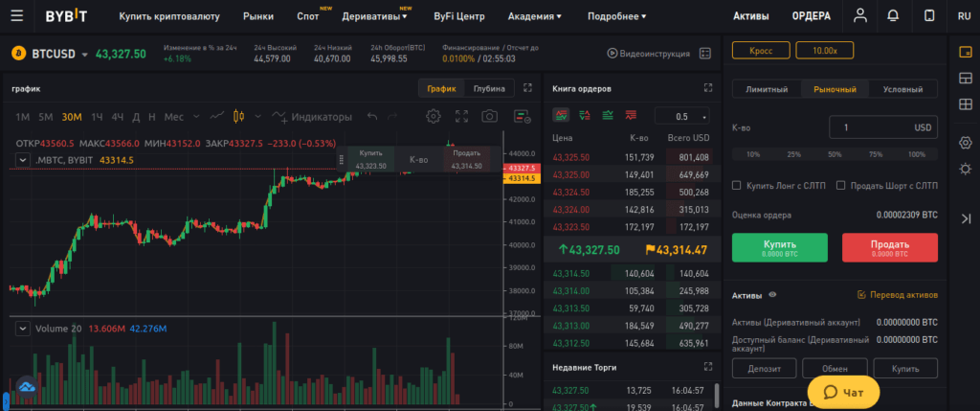Switch to the Глубина chart tab
This screenshot has width=980, height=411.
click(489, 89)
